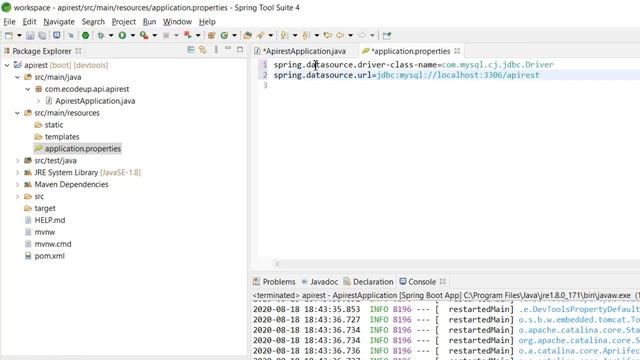Select the pom.xml file

point(44,256)
